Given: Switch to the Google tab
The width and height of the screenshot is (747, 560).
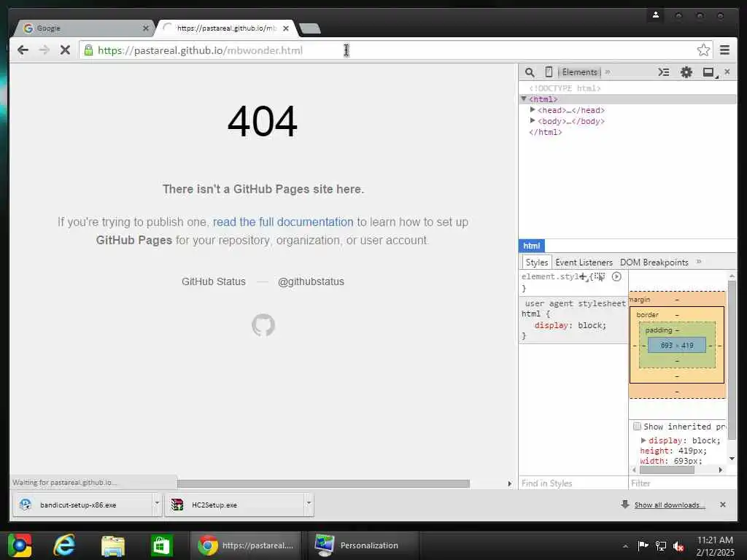Looking at the screenshot, I should click(x=83, y=28).
